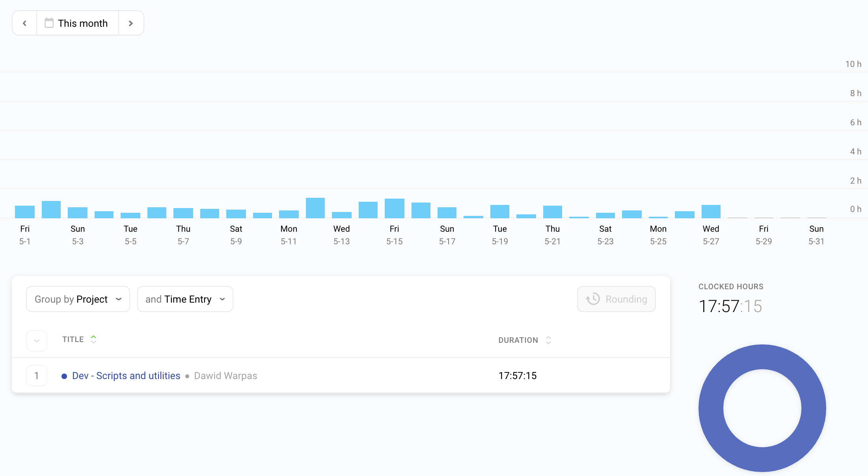Click the calendar icon next to This month
868x476 pixels.
[x=48, y=23]
